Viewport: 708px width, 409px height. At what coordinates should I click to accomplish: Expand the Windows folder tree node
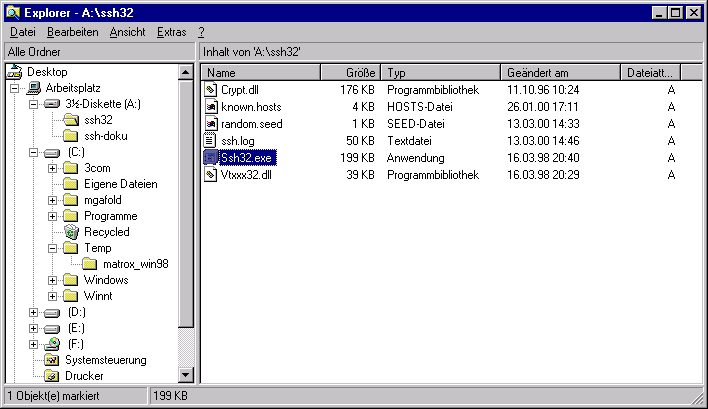[52, 280]
